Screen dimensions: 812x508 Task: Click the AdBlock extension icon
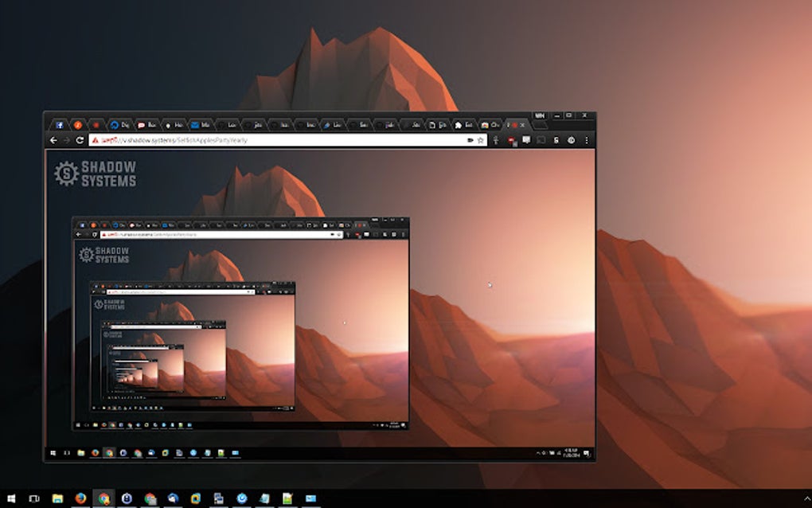[512, 140]
